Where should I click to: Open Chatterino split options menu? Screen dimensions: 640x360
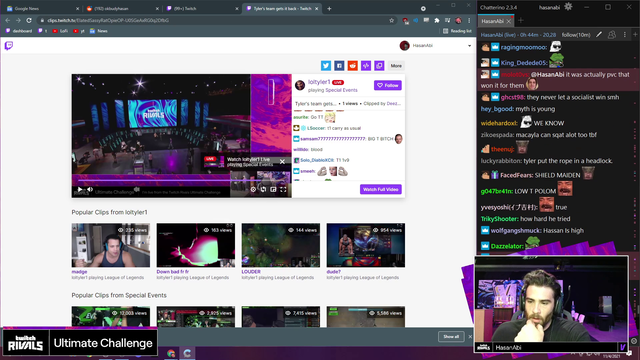(624, 35)
